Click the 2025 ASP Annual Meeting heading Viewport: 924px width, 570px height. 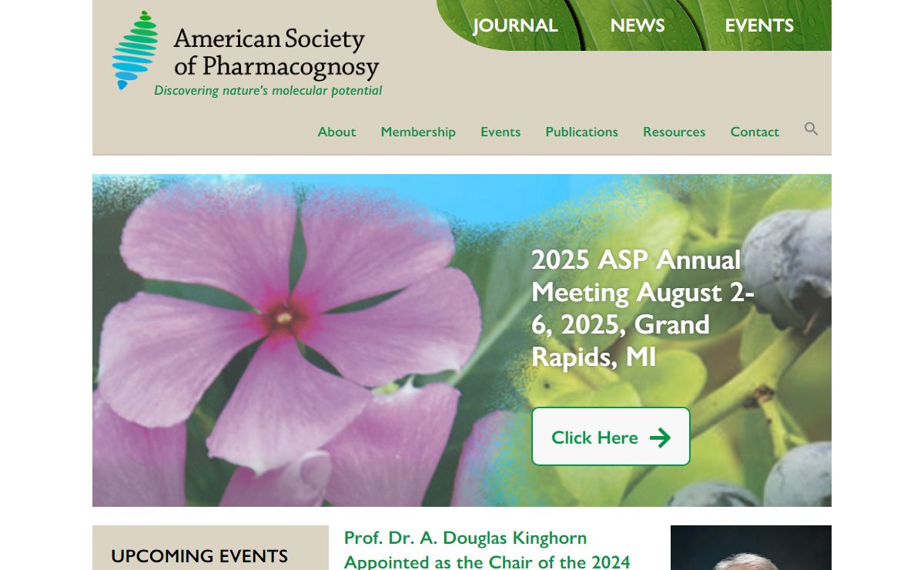643,309
